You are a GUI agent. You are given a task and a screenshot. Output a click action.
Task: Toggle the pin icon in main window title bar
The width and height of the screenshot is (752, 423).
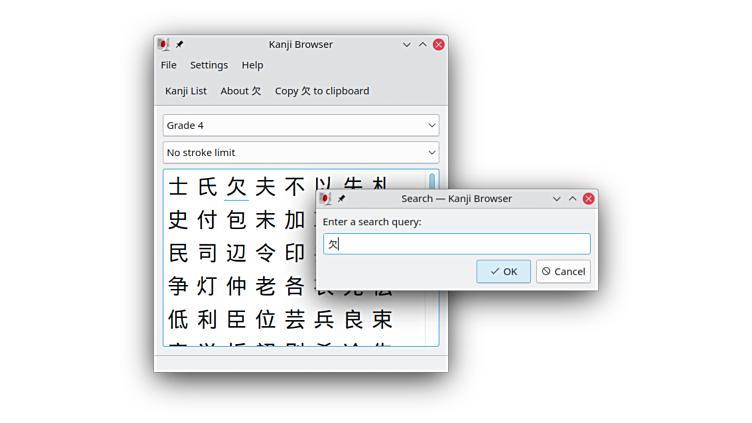point(180,44)
